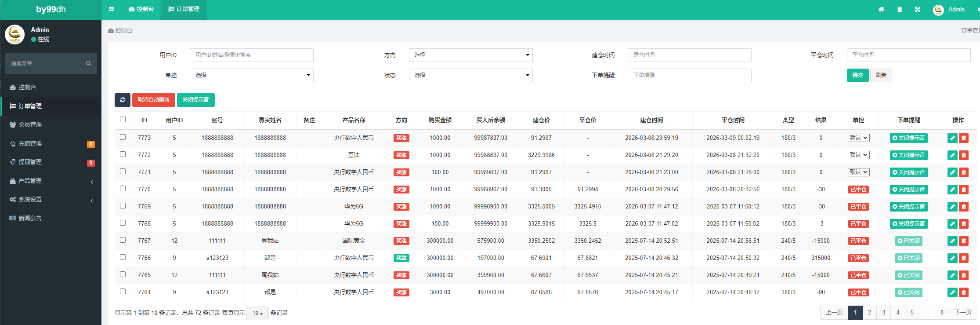Open 会员管理 in the sidebar menu
The image size is (980, 325).
point(51,124)
